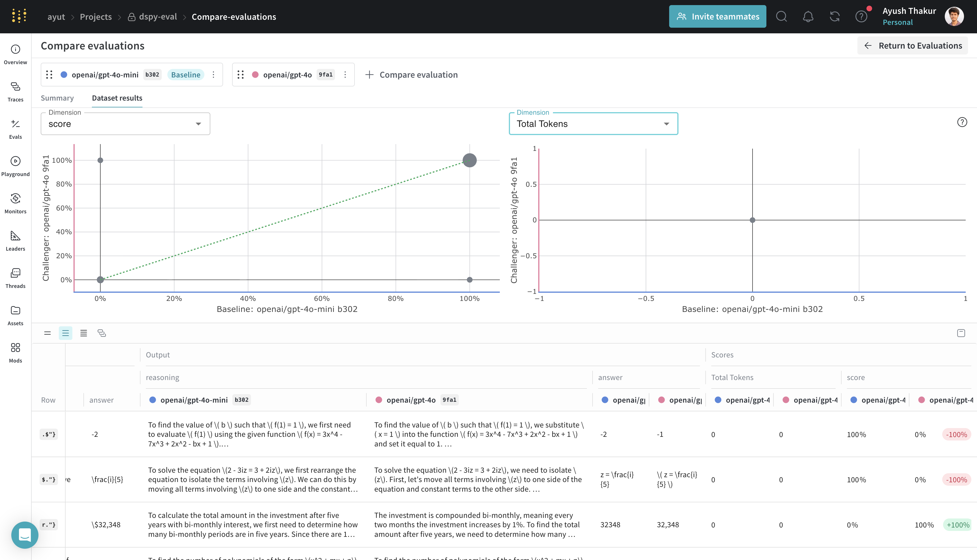Viewport: 977px width, 560px height.
Task: Click the reasoning column header
Action: (162, 377)
